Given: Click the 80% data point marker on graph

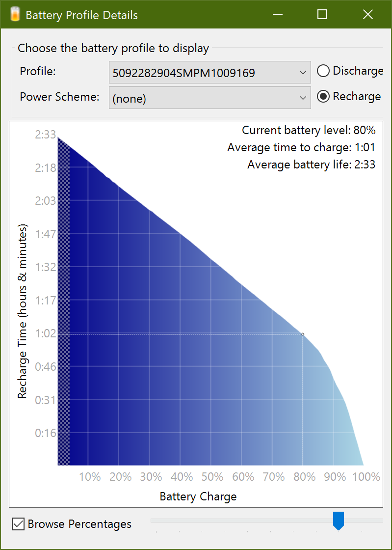Looking at the screenshot, I should (303, 334).
